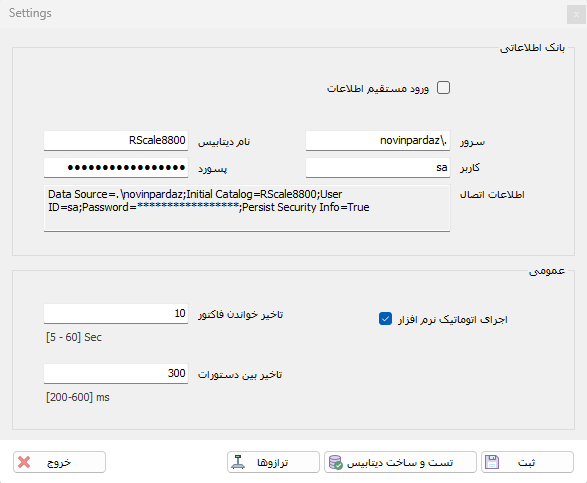Uncheck اجرای اتوماتیک نرم افزار checkbox
Screen dimensions: 587x483
(385, 319)
